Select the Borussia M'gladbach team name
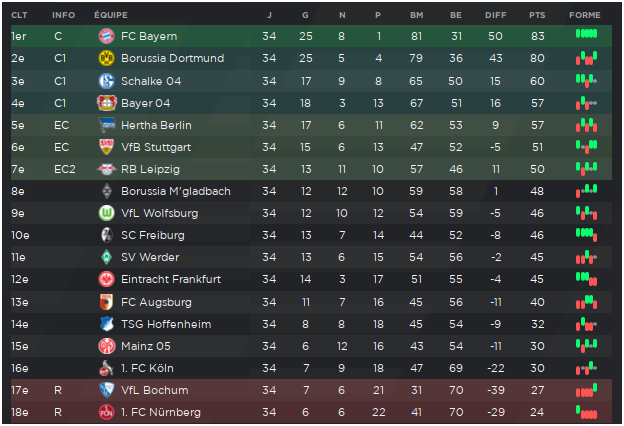Viewport: 624px width, 426px height. click(x=176, y=191)
